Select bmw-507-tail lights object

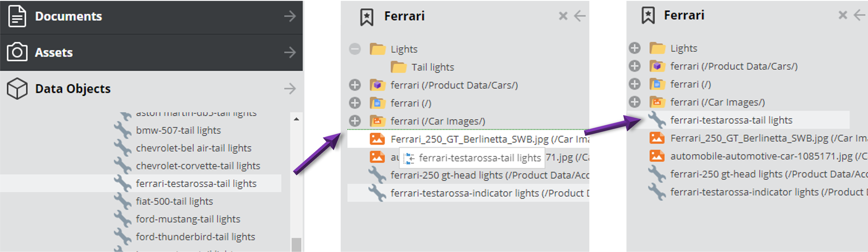[178, 130]
